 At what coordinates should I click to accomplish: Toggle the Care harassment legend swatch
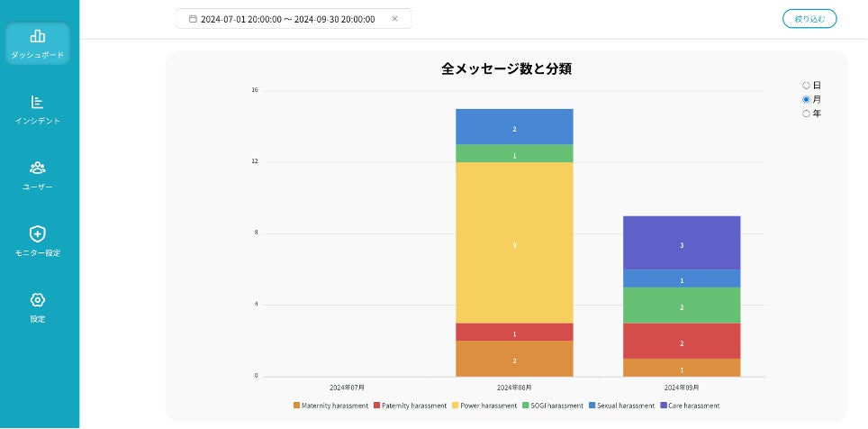[x=665, y=406]
